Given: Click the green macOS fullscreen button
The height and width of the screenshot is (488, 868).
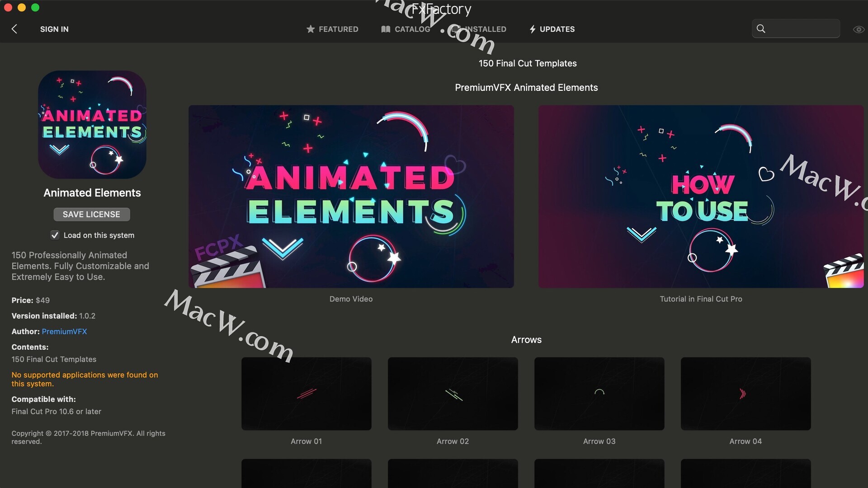Looking at the screenshot, I should (x=35, y=8).
